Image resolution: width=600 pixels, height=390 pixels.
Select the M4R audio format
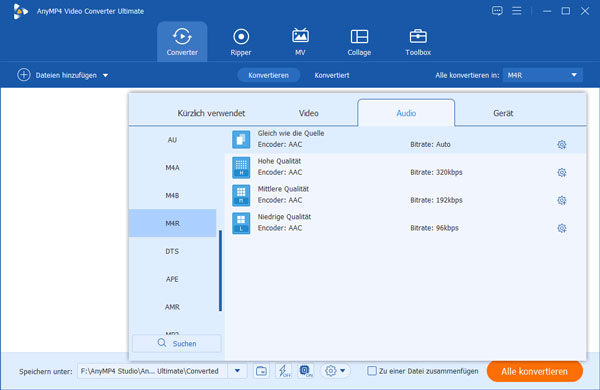tap(172, 223)
